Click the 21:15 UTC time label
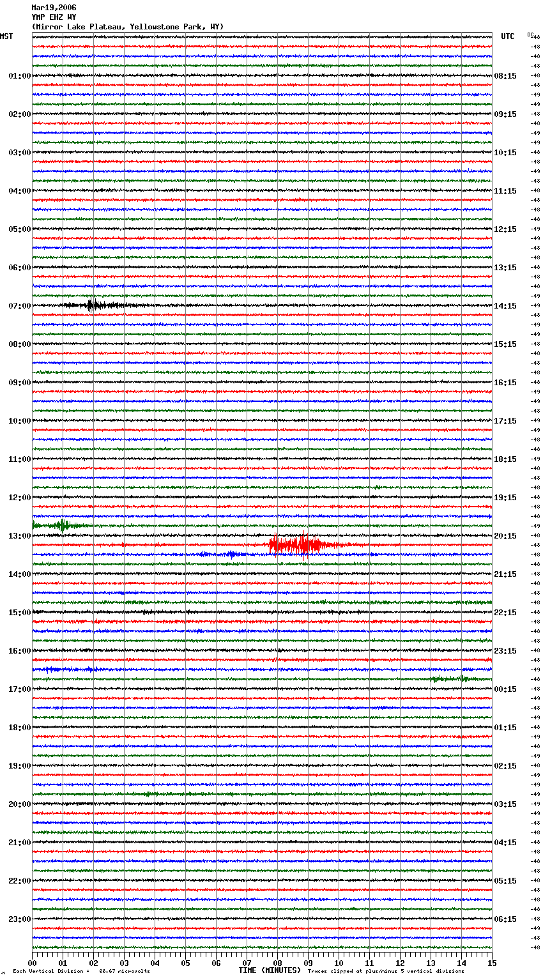The height and width of the screenshot is (980, 543). pos(505,574)
